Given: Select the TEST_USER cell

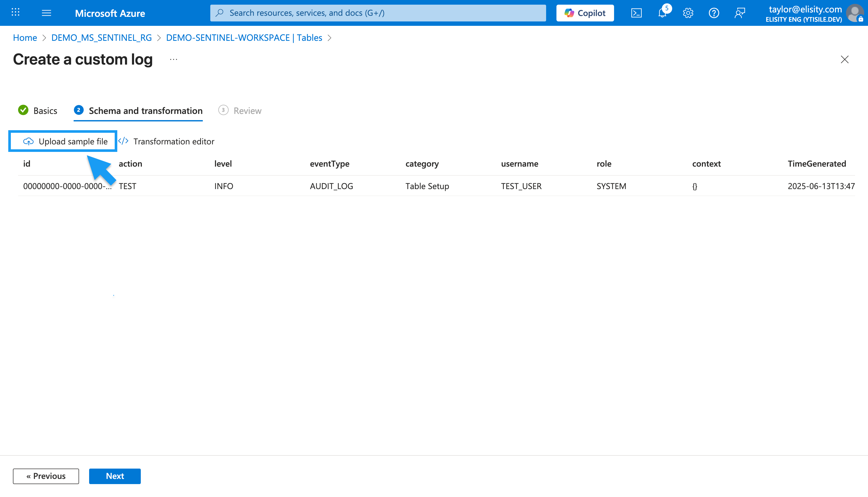Looking at the screenshot, I should pos(521,186).
